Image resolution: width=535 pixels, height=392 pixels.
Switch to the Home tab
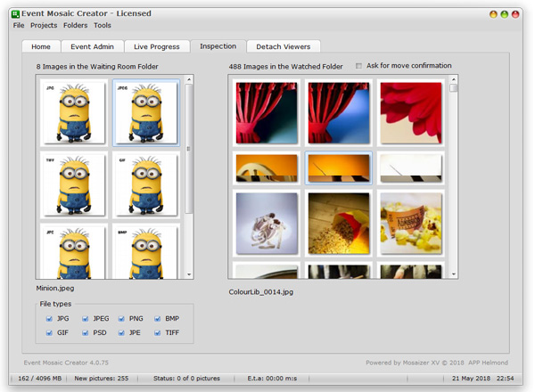(x=41, y=46)
